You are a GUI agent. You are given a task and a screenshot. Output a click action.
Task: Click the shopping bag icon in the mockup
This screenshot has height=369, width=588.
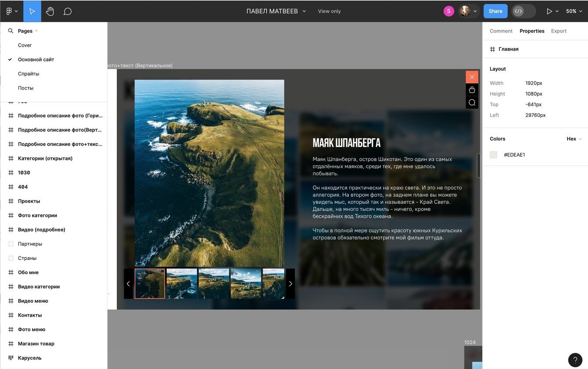[472, 90]
